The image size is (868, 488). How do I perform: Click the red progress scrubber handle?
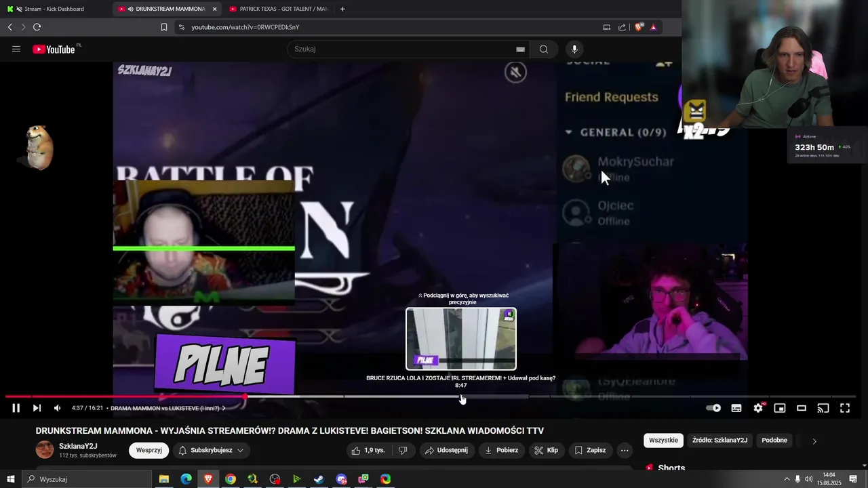tap(245, 396)
